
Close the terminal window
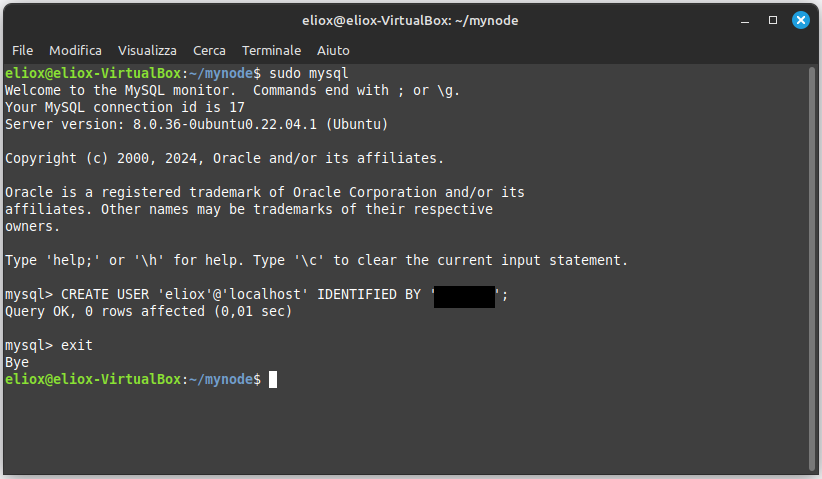coord(800,20)
